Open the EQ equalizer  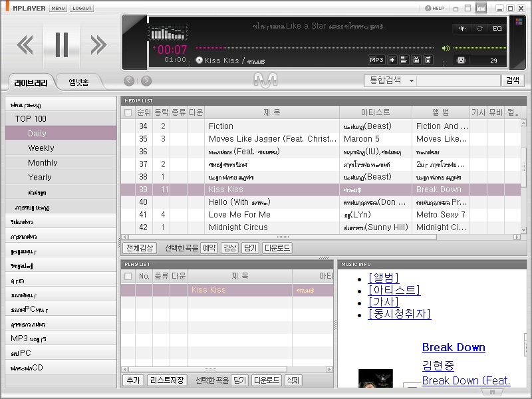497,28
